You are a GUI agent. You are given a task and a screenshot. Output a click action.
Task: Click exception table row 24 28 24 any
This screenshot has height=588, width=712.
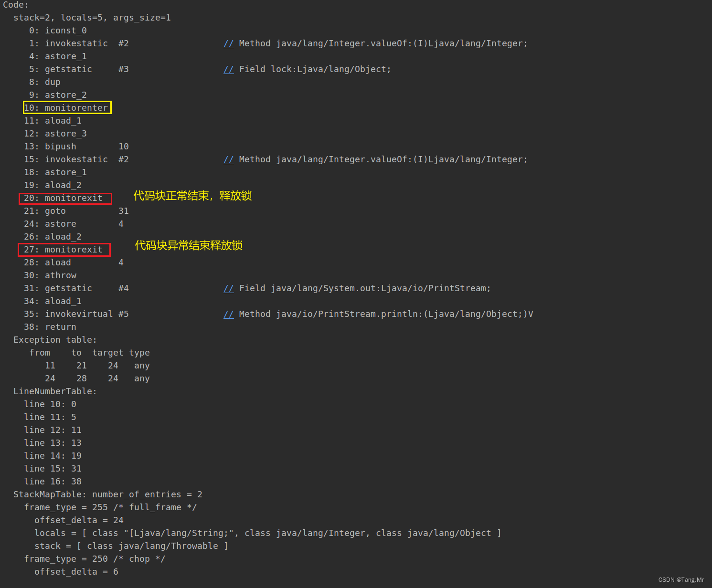click(x=97, y=378)
